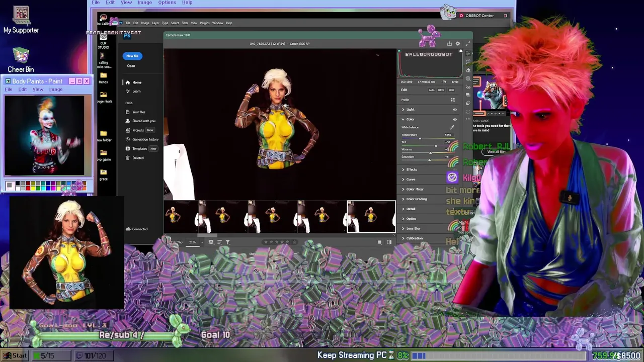
Task: Open Options menu in top outer window
Action: 167,3
